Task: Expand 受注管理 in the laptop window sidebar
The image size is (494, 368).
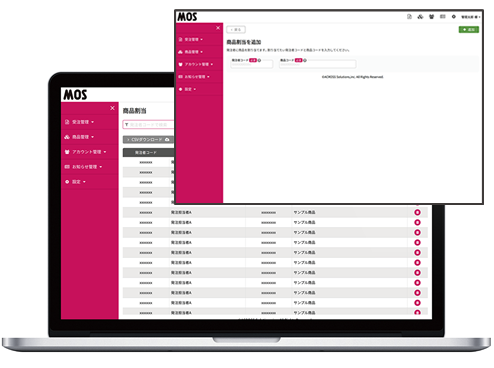Action: tap(79, 122)
